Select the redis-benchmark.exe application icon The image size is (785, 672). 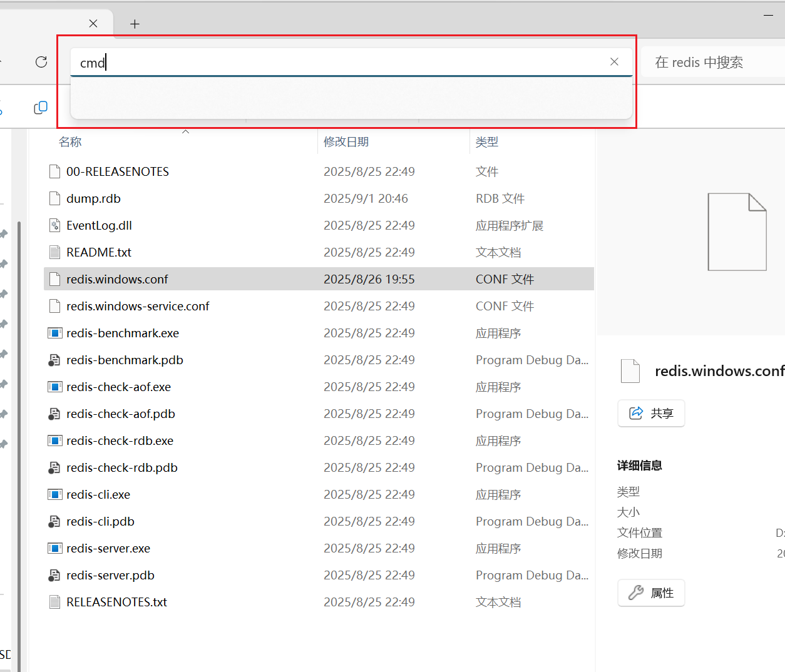coord(55,333)
